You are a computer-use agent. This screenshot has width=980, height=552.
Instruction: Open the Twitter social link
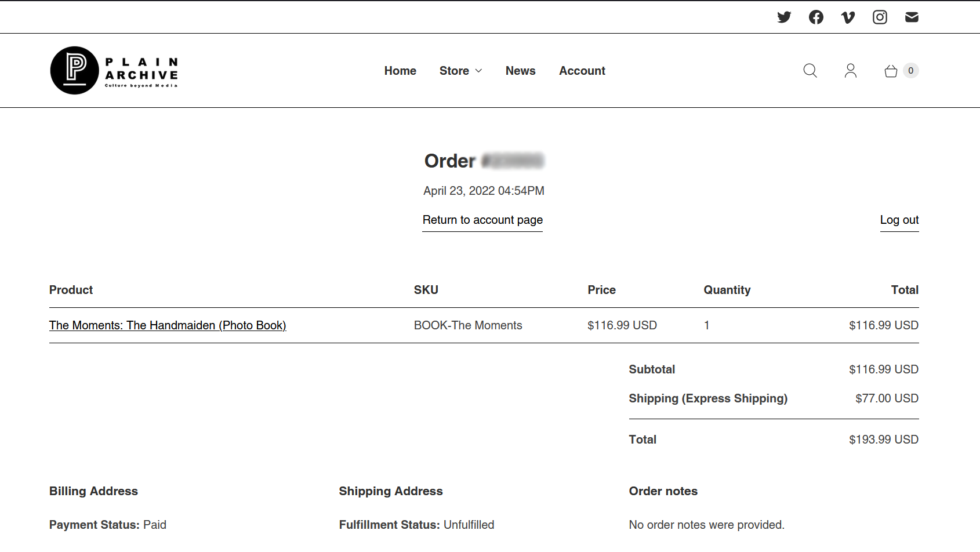pyautogui.click(x=784, y=17)
